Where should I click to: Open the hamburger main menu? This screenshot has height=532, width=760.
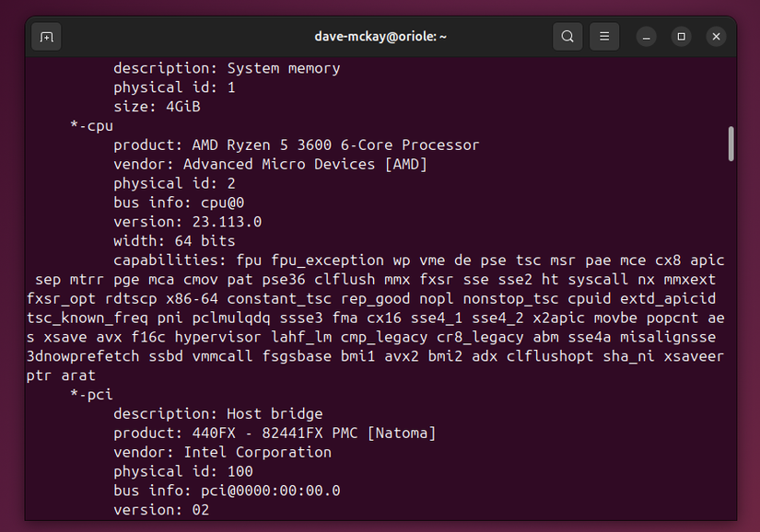(604, 37)
